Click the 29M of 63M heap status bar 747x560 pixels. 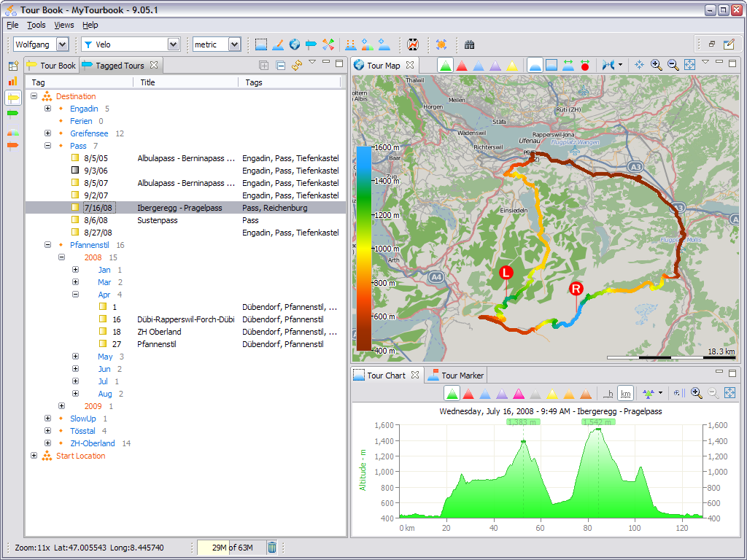pyautogui.click(x=231, y=548)
